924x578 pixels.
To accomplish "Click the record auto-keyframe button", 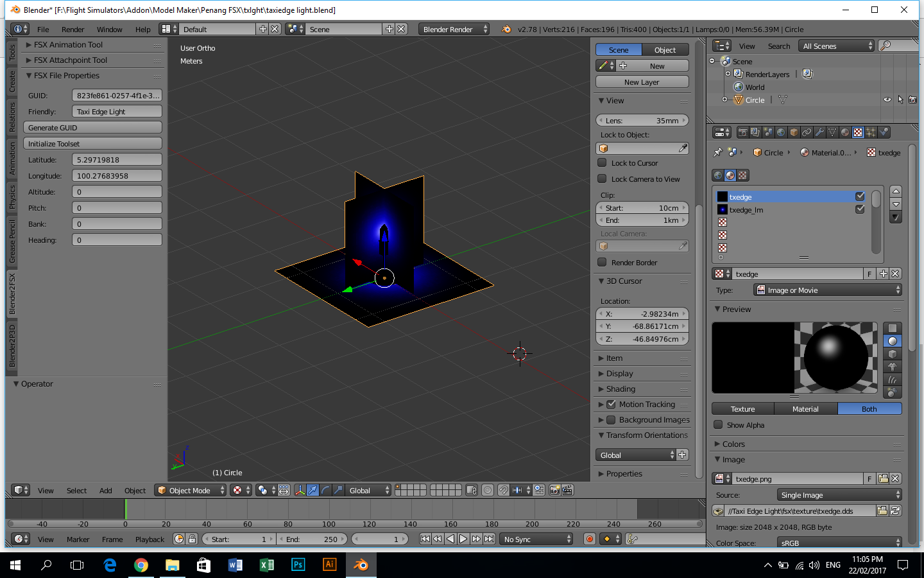I will (590, 539).
